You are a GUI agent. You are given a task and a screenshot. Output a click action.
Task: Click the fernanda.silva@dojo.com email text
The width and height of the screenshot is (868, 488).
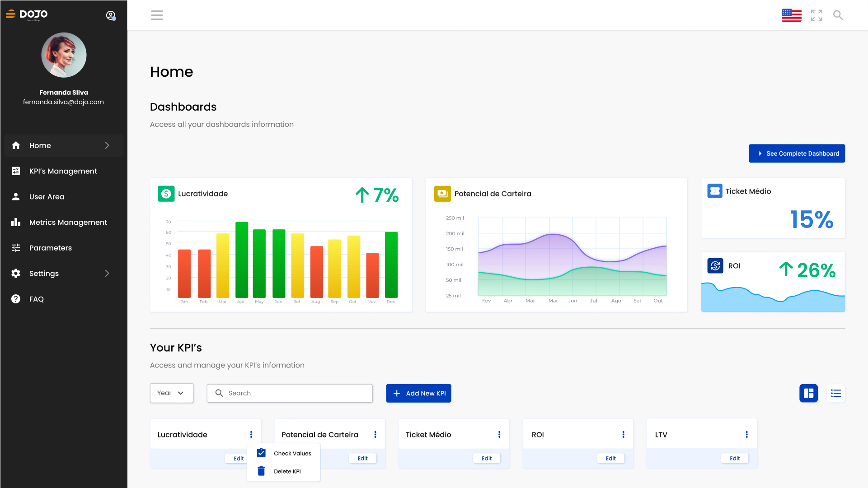[x=63, y=102]
